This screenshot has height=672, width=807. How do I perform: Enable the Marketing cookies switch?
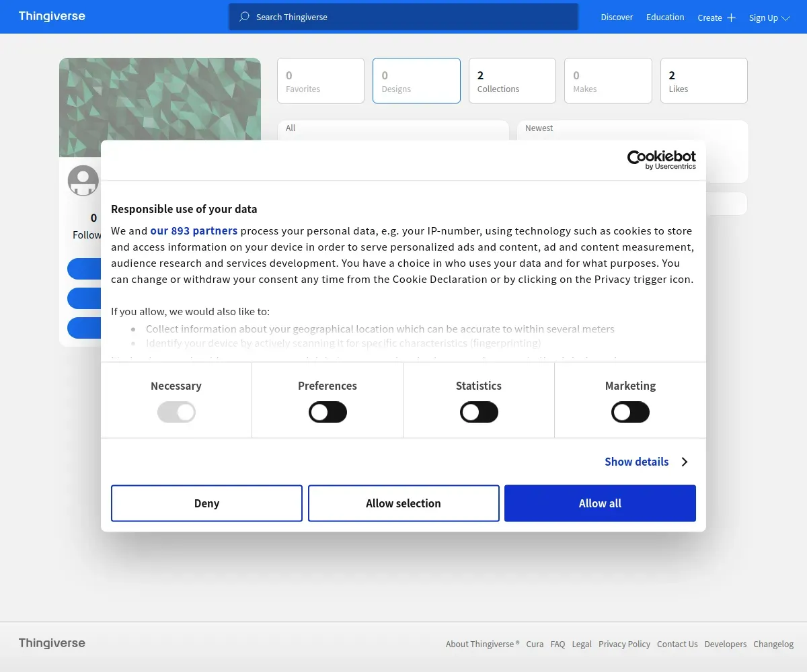click(630, 412)
